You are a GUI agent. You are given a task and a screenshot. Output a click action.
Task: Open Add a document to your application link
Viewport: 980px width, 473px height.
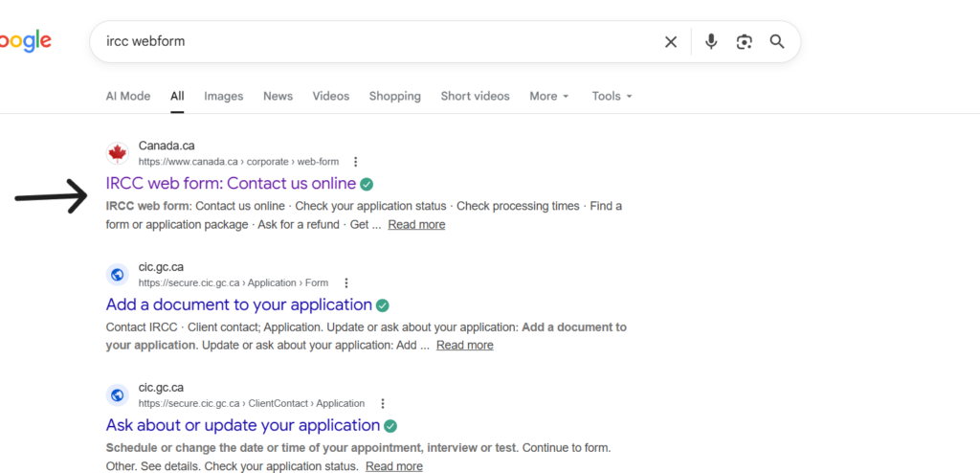pyautogui.click(x=238, y=304)
